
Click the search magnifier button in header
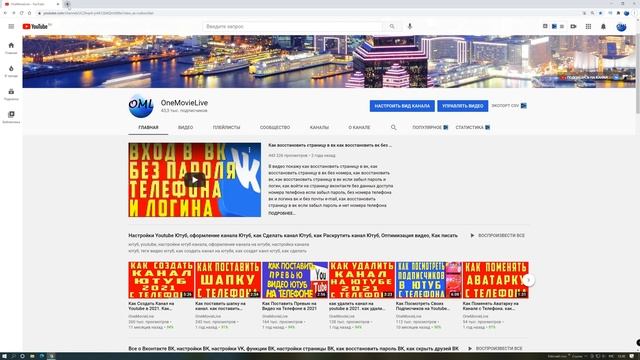(392, 27)
